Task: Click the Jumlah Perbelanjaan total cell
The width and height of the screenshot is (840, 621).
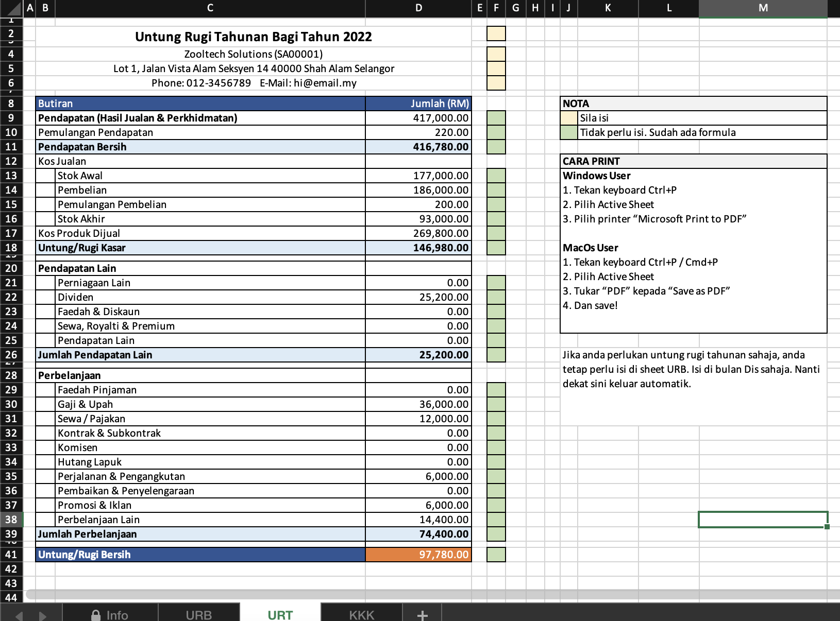Action: [418, 534]
